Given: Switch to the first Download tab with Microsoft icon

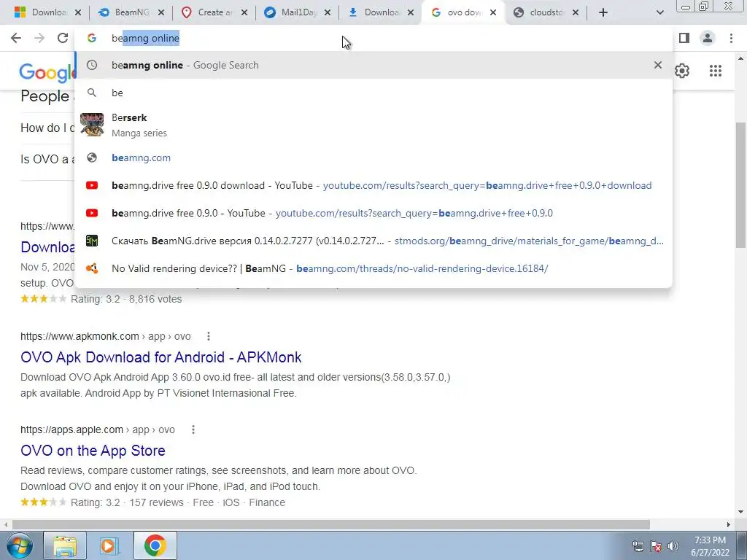Looking at the screenshot, I should coord(47,12).
